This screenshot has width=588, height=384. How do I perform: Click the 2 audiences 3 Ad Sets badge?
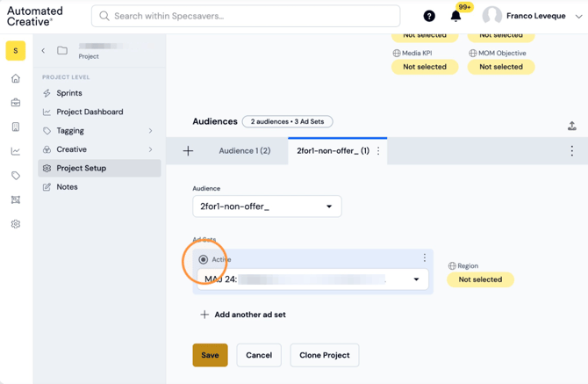[x=287, y=121]
